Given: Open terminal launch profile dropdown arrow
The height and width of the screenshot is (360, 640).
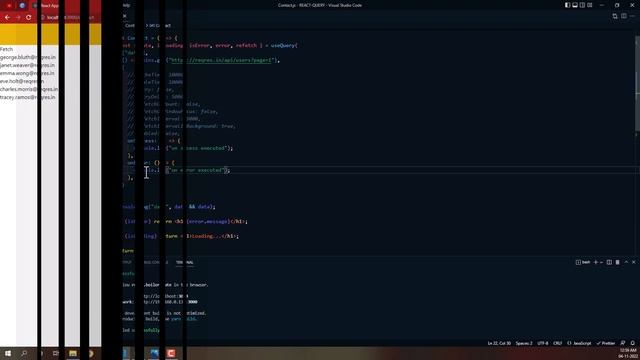Looking at the screenshot, I should [602, 262].
